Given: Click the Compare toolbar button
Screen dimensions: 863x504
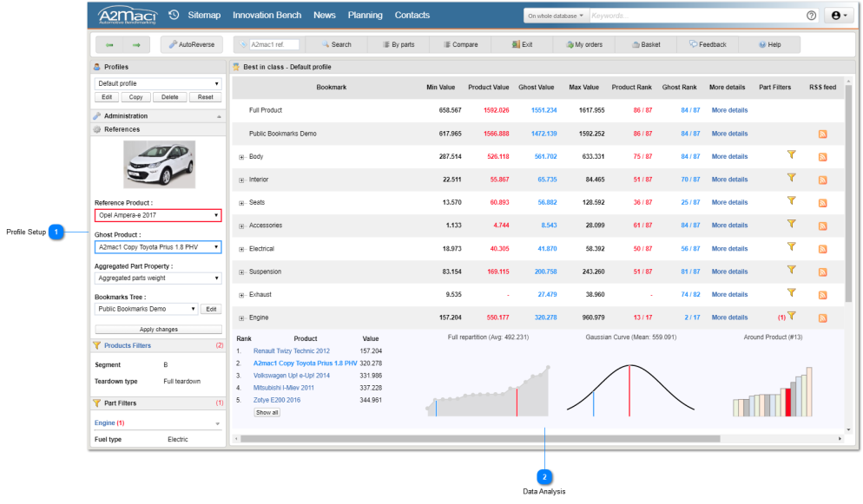Looking at the screenshot, I should pos(461,44).
